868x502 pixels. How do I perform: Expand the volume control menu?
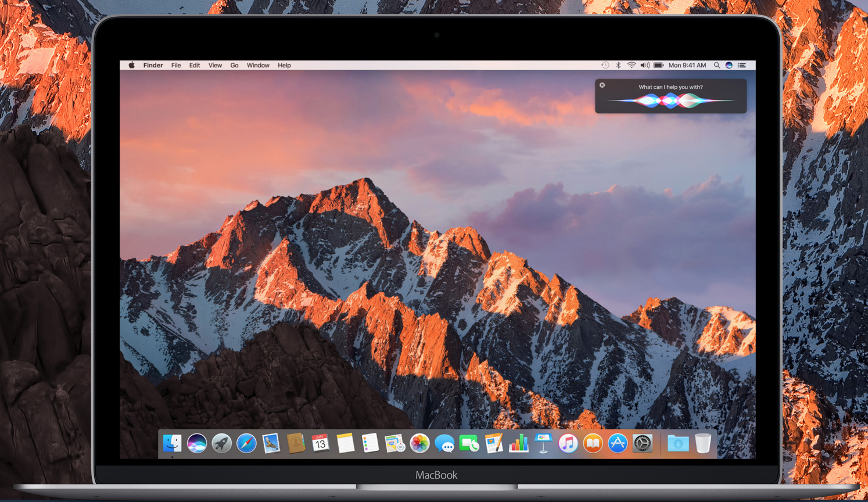(x=645, y=66)
